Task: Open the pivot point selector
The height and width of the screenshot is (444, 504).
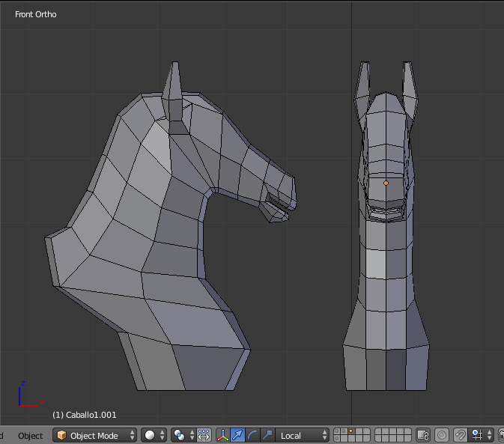Action: [183, 435]
